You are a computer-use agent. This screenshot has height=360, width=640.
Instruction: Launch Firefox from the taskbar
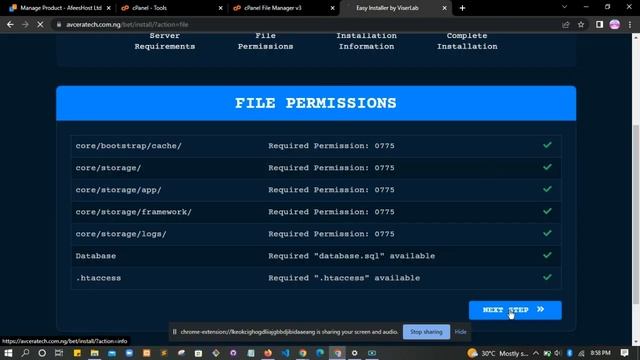[268, 353]
